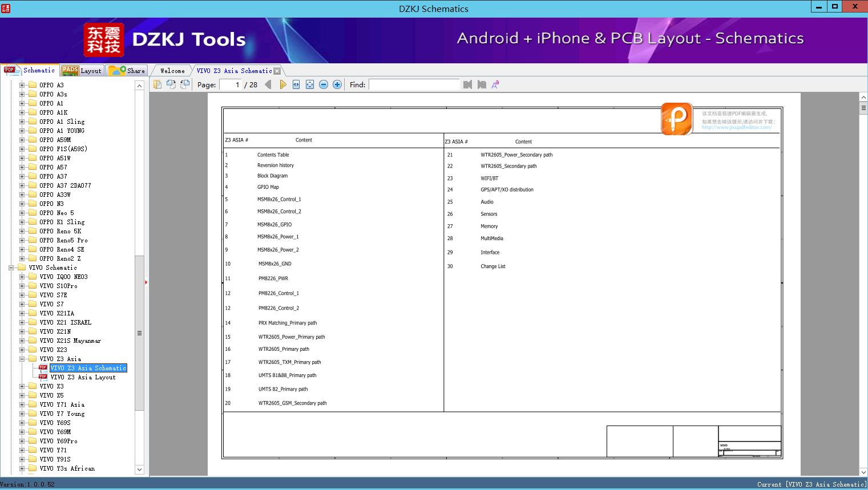The image size is (868, 490).
Task: Click the page number input field
Action: [231, 84]
